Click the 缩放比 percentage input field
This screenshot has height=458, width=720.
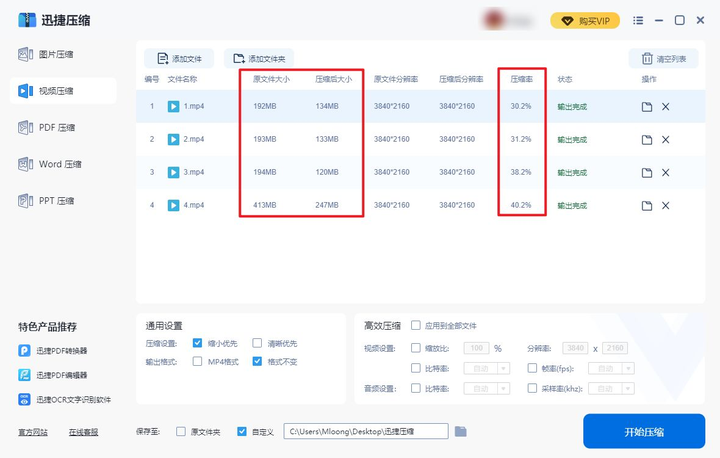[x=477, y=348]
